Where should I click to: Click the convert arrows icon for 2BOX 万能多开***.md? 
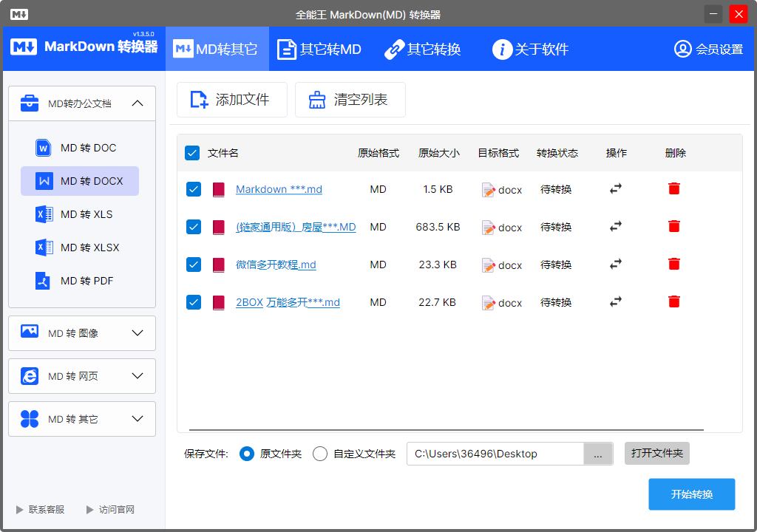616,301
